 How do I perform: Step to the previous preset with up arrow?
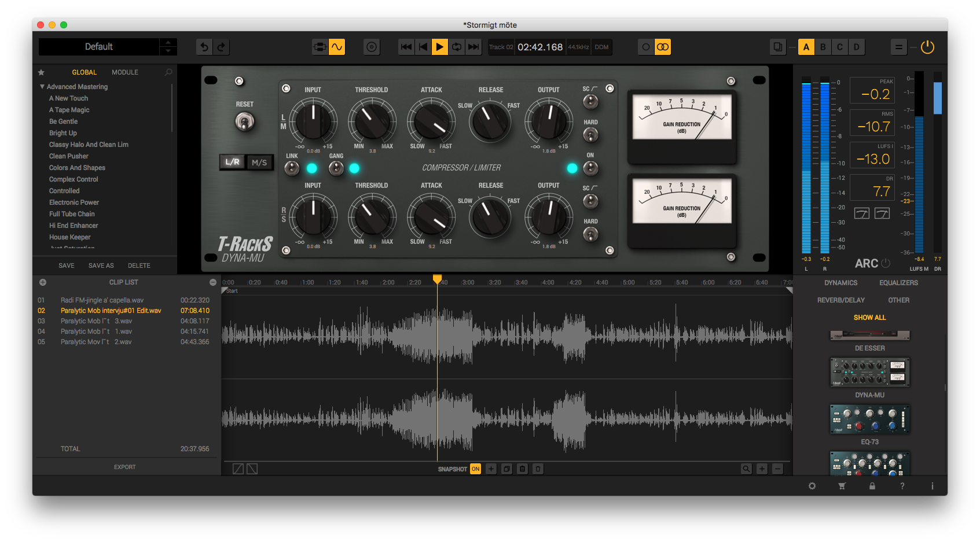pyautogui.click(x=168, y=43)
